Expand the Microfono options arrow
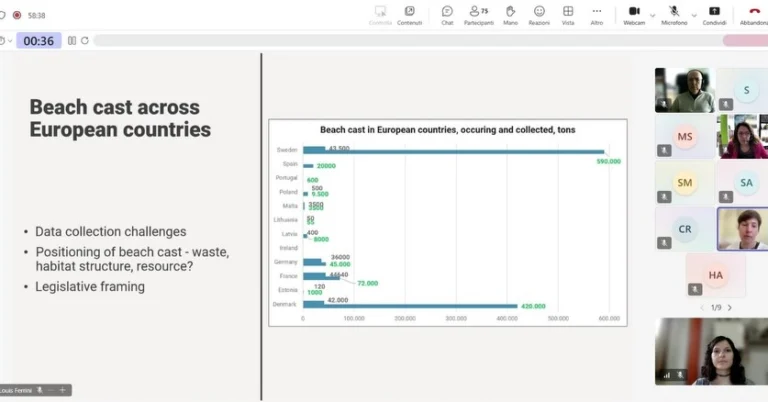768x402 pixels. click(x=693, y=15)
